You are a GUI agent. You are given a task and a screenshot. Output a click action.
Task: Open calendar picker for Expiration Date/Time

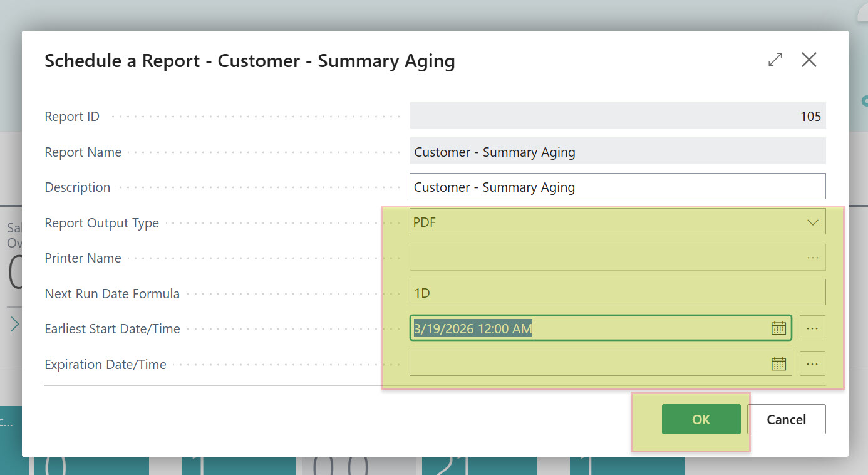point(778,364)
